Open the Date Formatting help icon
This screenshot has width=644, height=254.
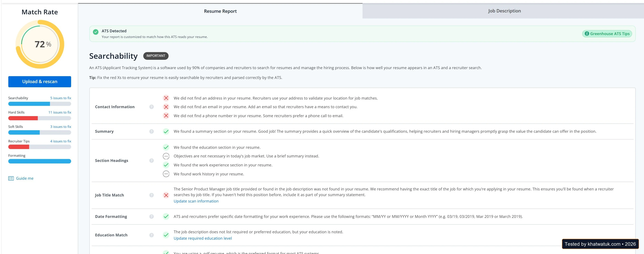[x=151, y=217]
